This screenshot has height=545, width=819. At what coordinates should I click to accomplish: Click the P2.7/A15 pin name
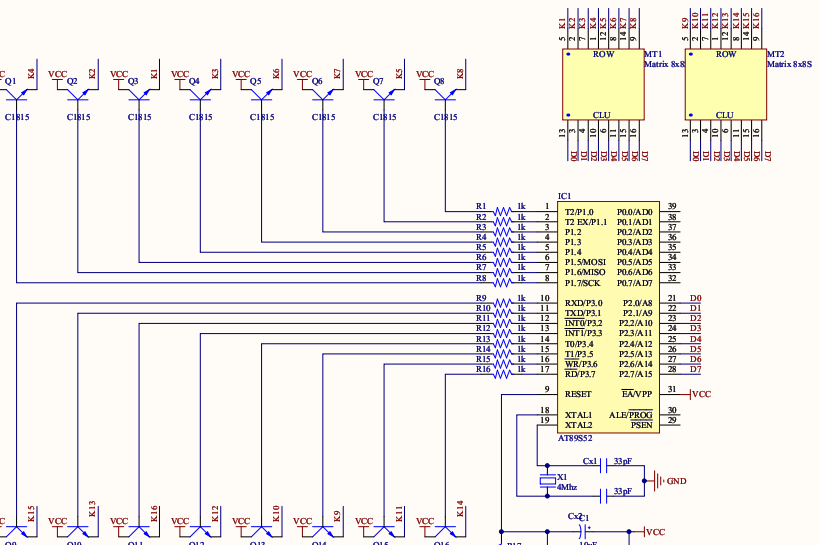(x=636, y=374)
